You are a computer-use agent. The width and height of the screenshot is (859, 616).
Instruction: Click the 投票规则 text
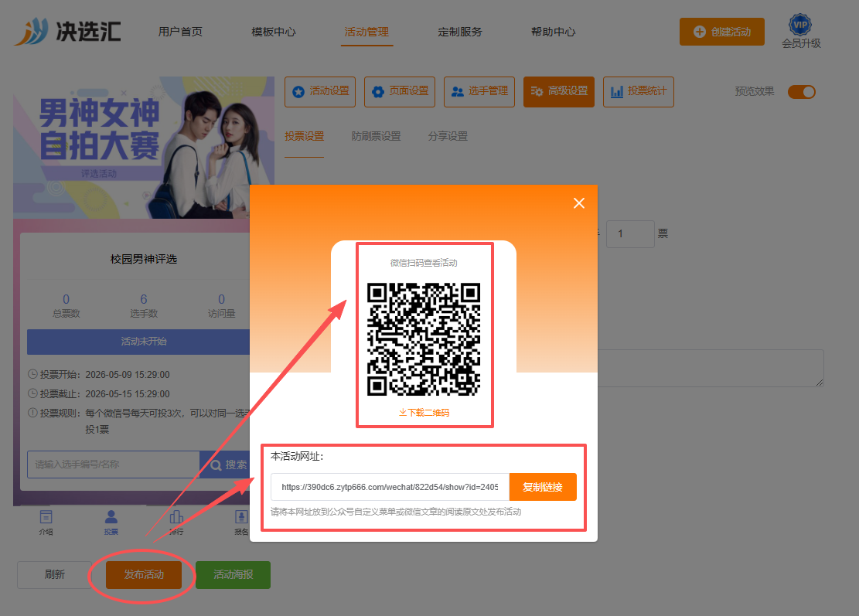(139, 421)
